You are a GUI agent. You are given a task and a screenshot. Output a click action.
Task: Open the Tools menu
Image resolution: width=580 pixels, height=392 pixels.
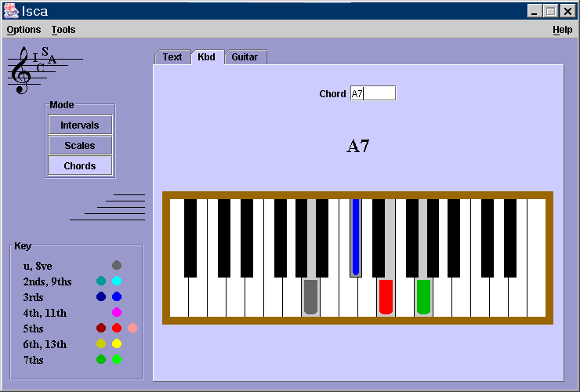coord(63,30)
